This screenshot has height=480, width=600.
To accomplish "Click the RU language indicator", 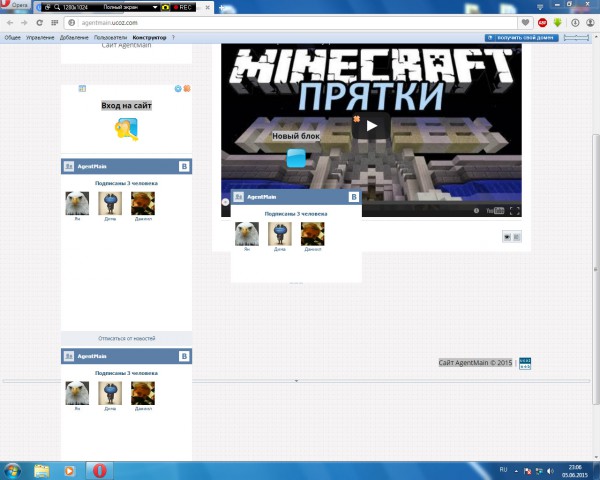I will (503, 470).
